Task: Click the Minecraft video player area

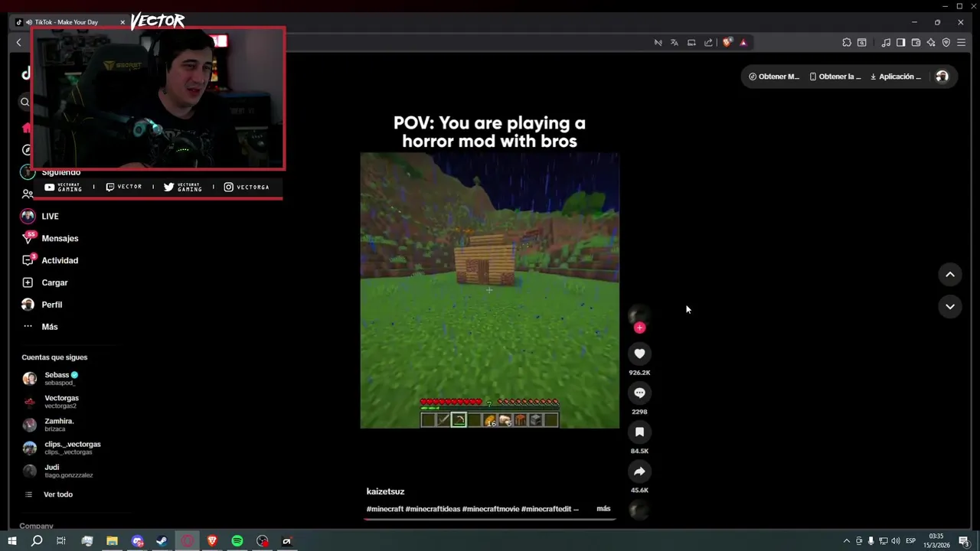Action: click(490, 290)
